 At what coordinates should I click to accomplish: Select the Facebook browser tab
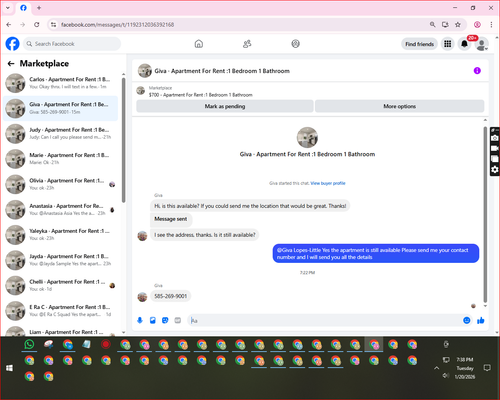coord(23,8)
